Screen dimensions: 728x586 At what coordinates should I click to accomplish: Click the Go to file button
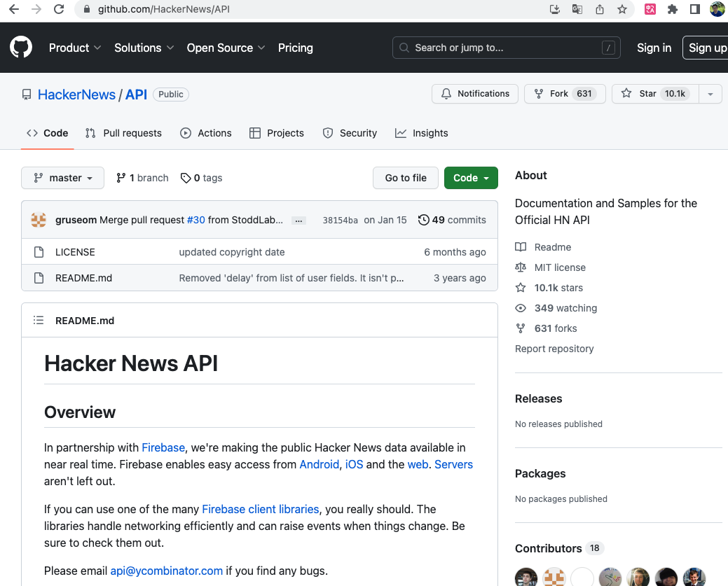pos(405,178)
